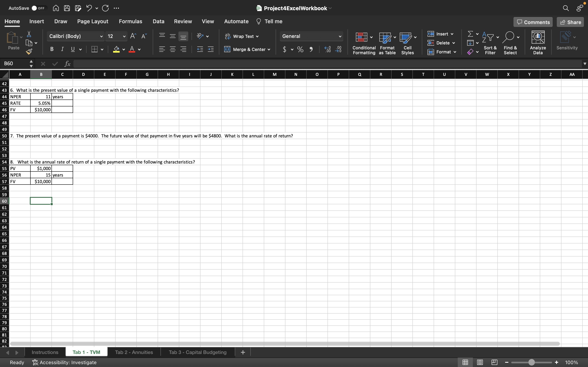Viewport: 588px width, 367px height.
Task: Switch to Page Layout view in status bar
Action: pyautogui.click(x=480, y=362)
